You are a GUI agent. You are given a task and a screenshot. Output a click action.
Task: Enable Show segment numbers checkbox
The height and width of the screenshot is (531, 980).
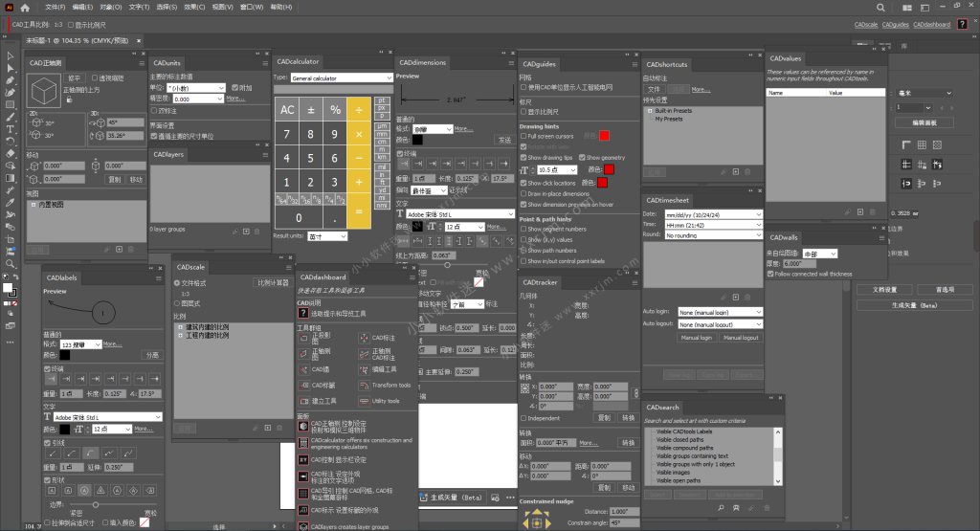tap(523, 230)
